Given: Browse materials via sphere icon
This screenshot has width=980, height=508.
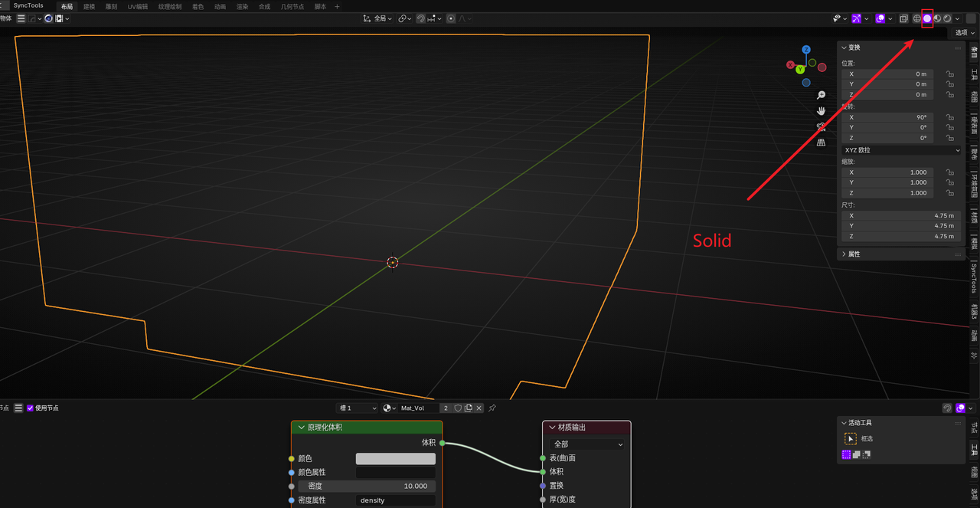Looking at the screenshot, I should point(389,408).
